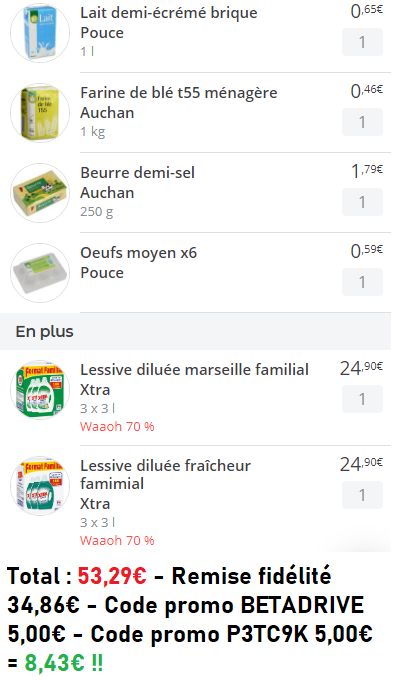
Task: Select the Beurre demi-sel butter product image
Action: [x=40, y=193]
